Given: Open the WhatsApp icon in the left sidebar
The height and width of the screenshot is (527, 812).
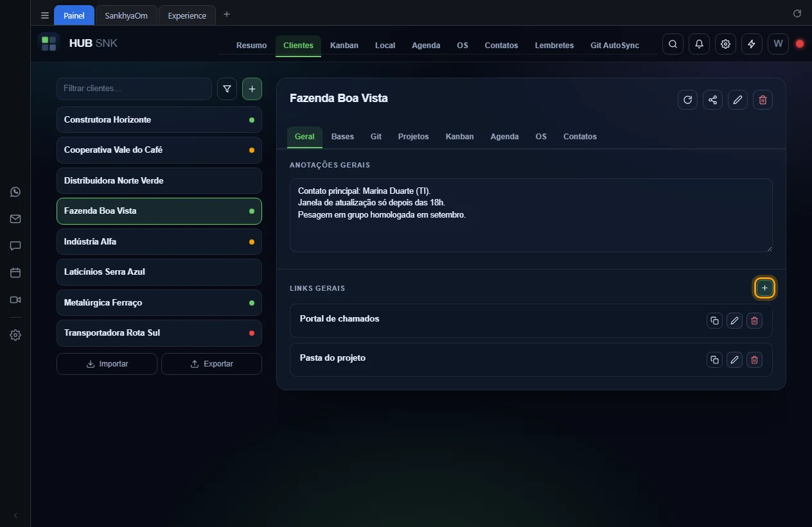Looking at the screenshot, I should pos(15,192).
